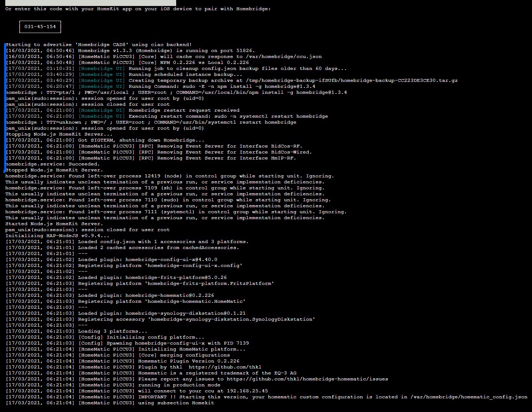Click the homebridge-backup-CC223DE3CE30.tar.gz archive path
The width and height of the screenshot is (532, 412).
coord(352,80)
